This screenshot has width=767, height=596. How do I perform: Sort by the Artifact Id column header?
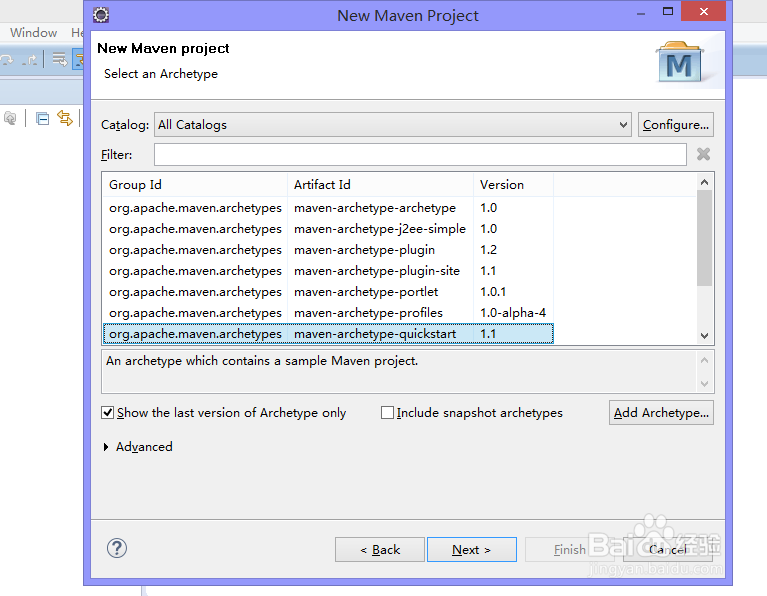(380, 184)
